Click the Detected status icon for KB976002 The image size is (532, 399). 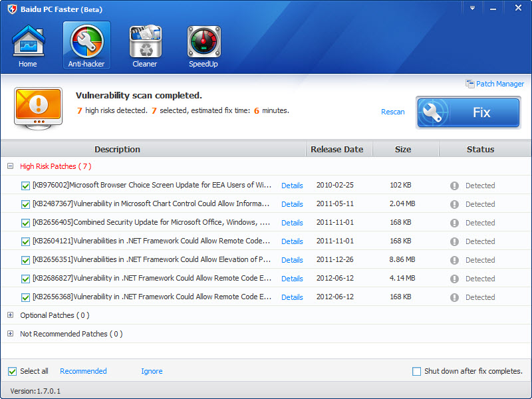(x=454, y=186)
